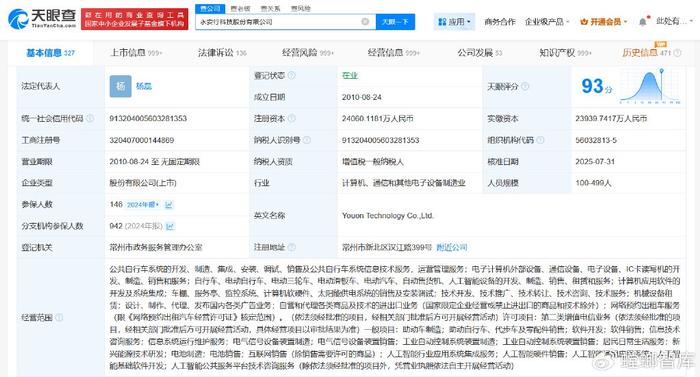Screen dimensions: 700x377
Task: Open the 商务合作 link
Action: [500, 21]
